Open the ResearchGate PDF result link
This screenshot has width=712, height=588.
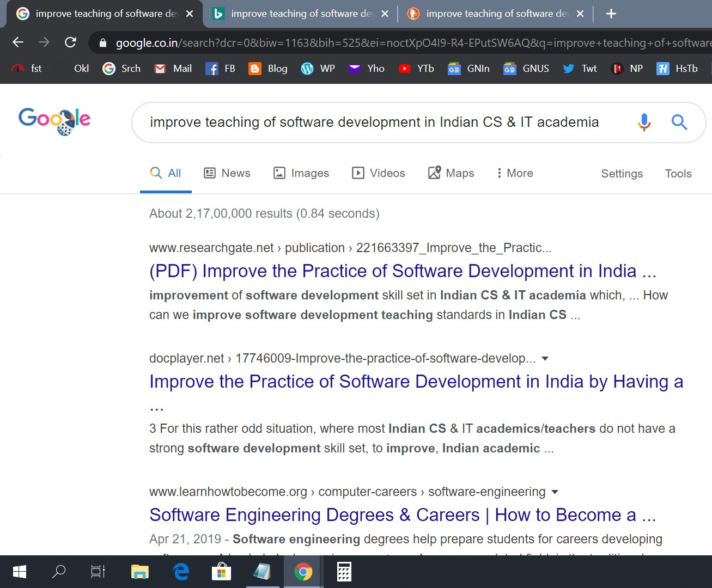(403, 271)
